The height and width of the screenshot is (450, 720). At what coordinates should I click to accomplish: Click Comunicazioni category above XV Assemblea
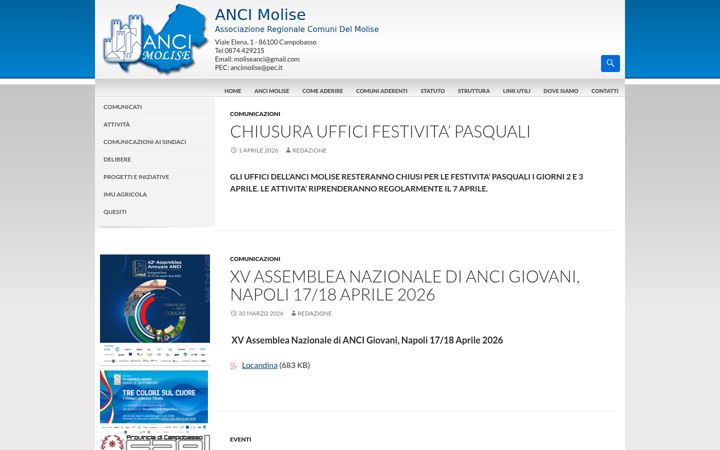(255, 259)
